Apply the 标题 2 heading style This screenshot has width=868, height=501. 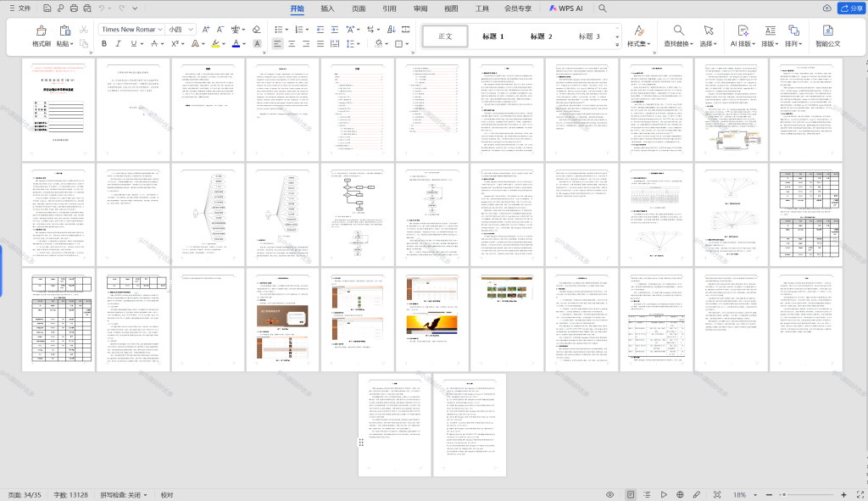[x=541, y=36]
